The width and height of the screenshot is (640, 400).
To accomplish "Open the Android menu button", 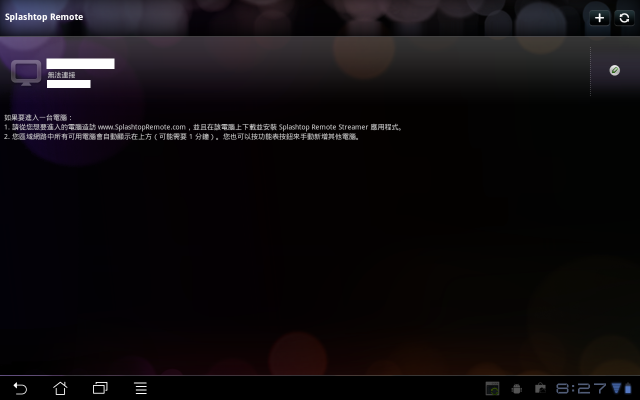I will coord(141,388).
